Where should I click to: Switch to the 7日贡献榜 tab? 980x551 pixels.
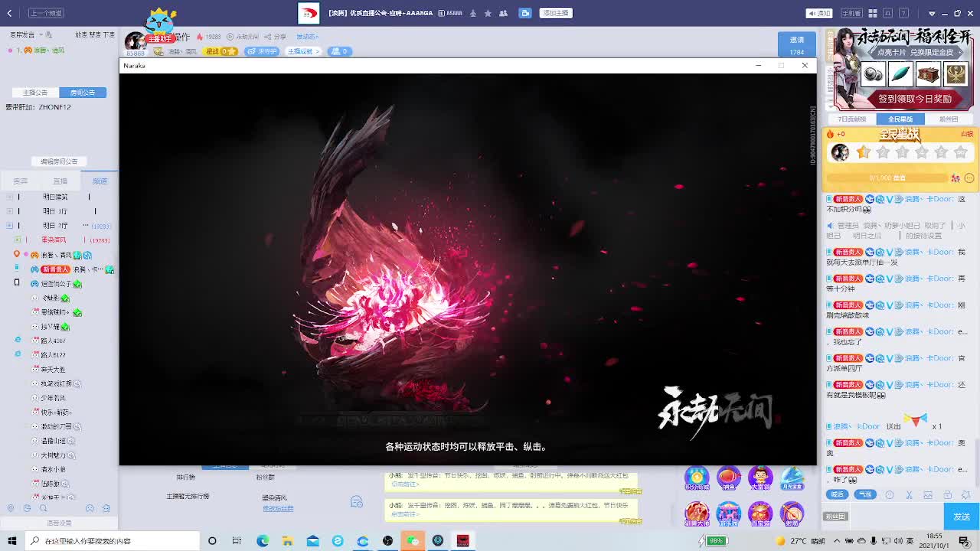(x=851, y=119)
